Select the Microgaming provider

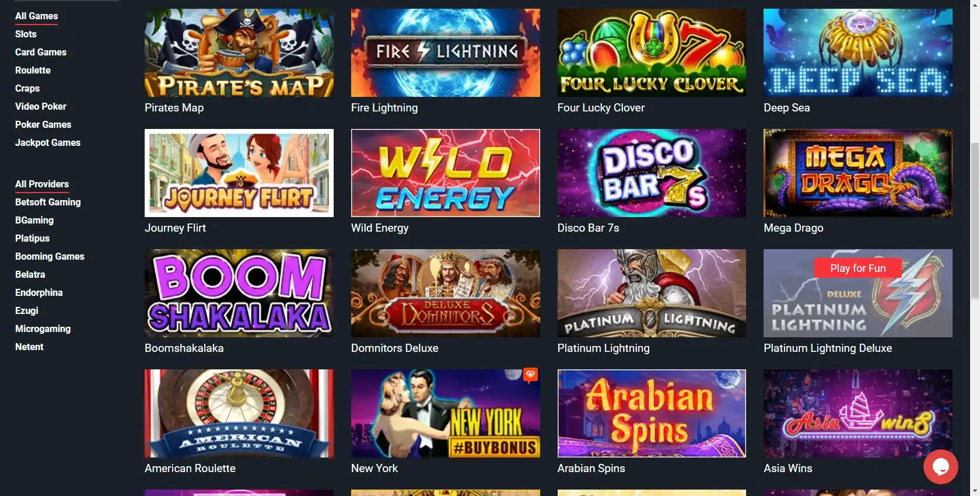pyautogui.click(x=43, y=329)
